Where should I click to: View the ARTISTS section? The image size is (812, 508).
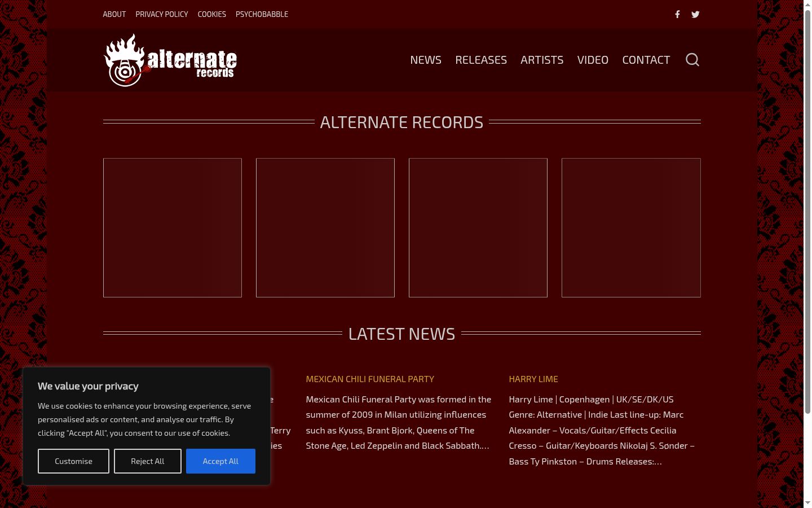point(542,60)
